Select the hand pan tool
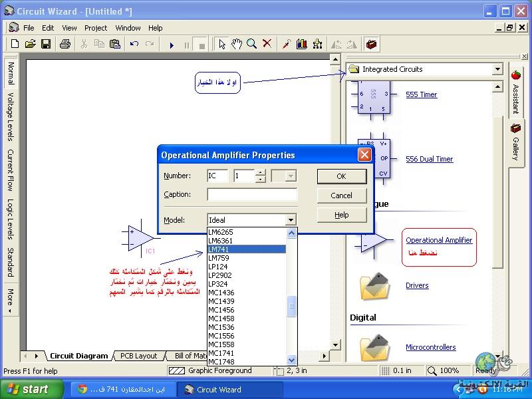Viewport: 532px width, 399px height. click(x=237, y=44)
